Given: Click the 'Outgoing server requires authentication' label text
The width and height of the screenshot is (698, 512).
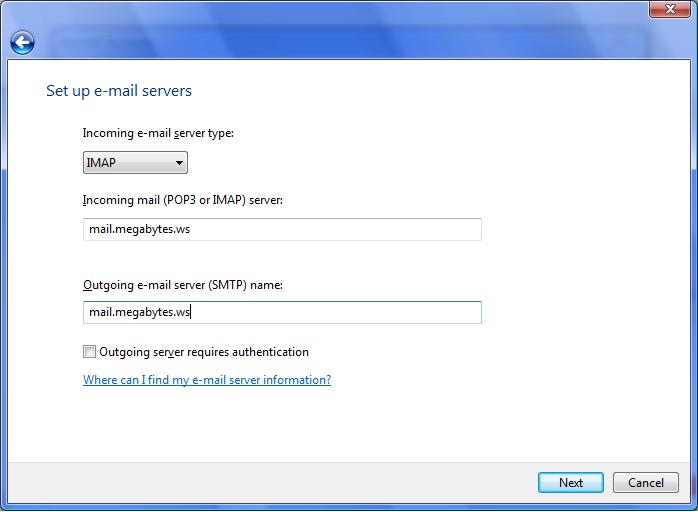Looking at the screenshot, I should (204, 352).
